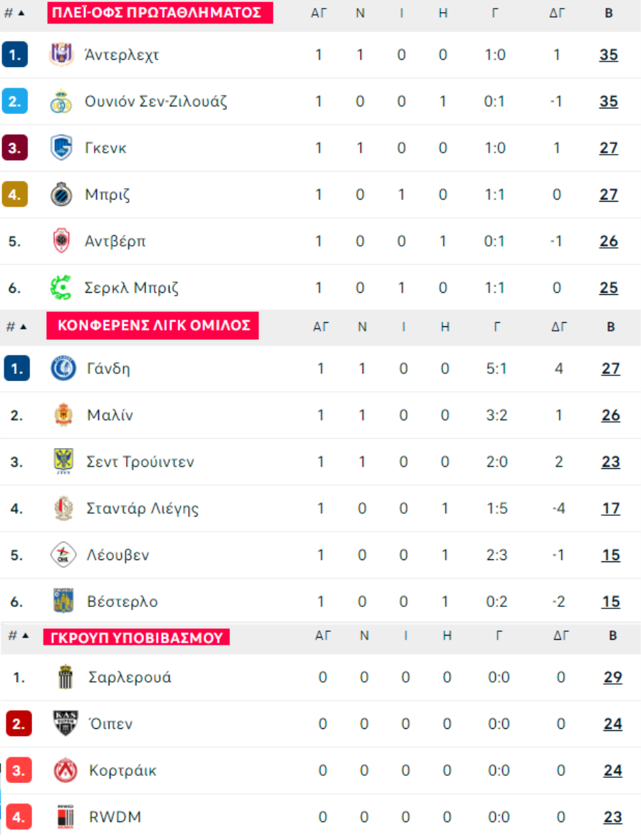Open the Γάνδη club crest
The width and height of the screenshot is (641, 840).
(63, 368)
